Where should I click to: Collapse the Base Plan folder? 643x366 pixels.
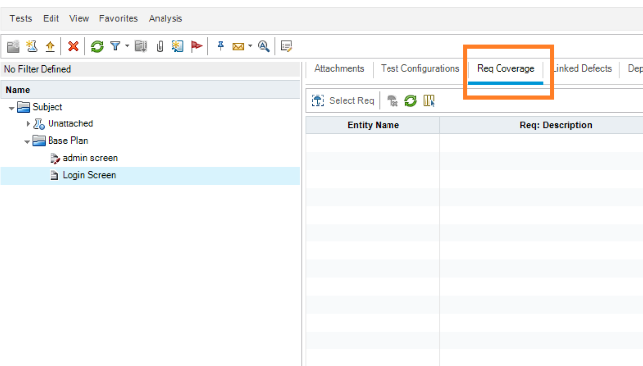pos(27,141)
